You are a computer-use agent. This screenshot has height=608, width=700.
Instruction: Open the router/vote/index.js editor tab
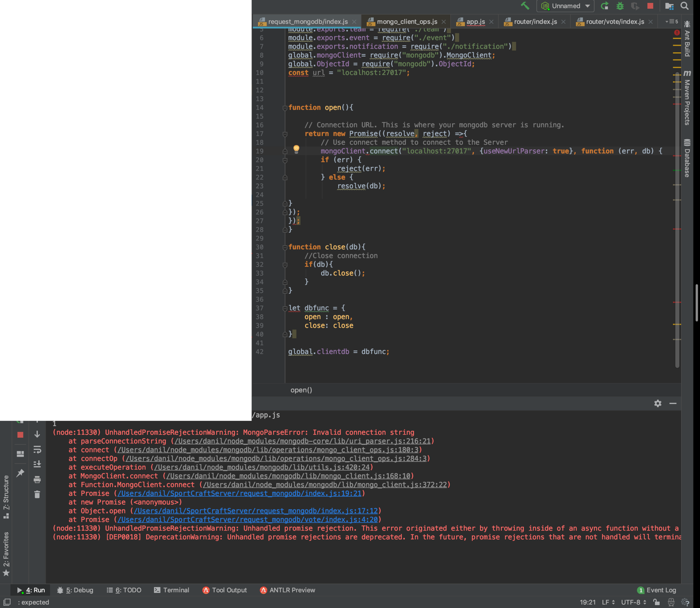tap(615, 22)
